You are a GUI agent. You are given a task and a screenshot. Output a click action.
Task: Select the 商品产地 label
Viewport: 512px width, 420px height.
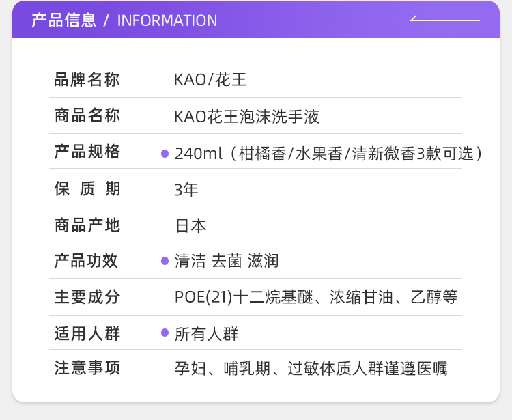click(87, 225)
